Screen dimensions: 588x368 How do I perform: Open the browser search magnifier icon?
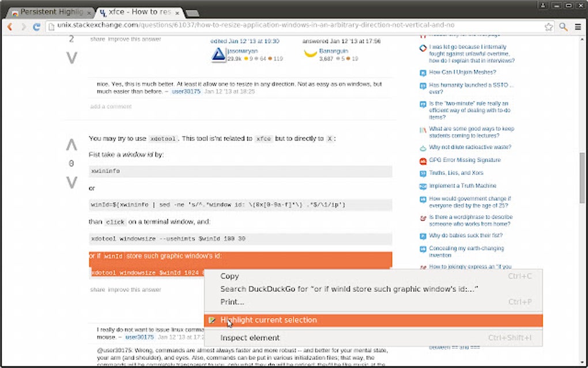(x=562, y=27)
